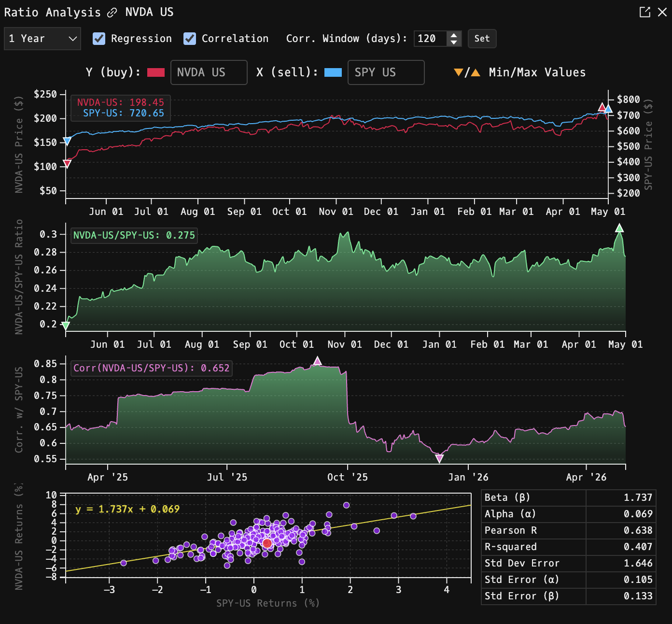Click the Pearson R value 0.638
The width and height of the screenshot is (672, 624).
[x=638, y=530]
